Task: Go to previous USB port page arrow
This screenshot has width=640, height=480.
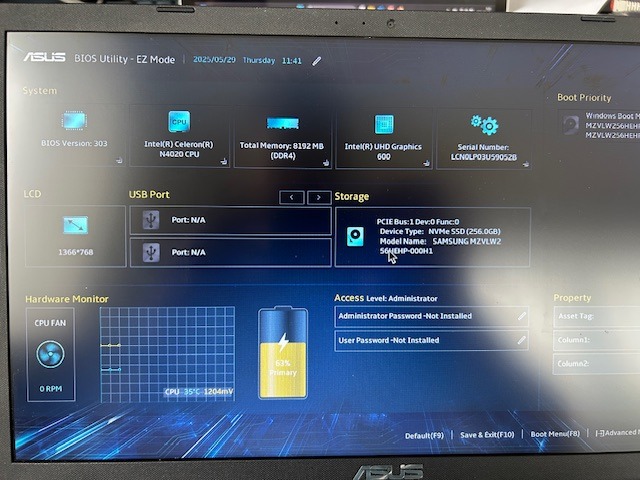Action: pyautogui.click(x=291, y=198)
